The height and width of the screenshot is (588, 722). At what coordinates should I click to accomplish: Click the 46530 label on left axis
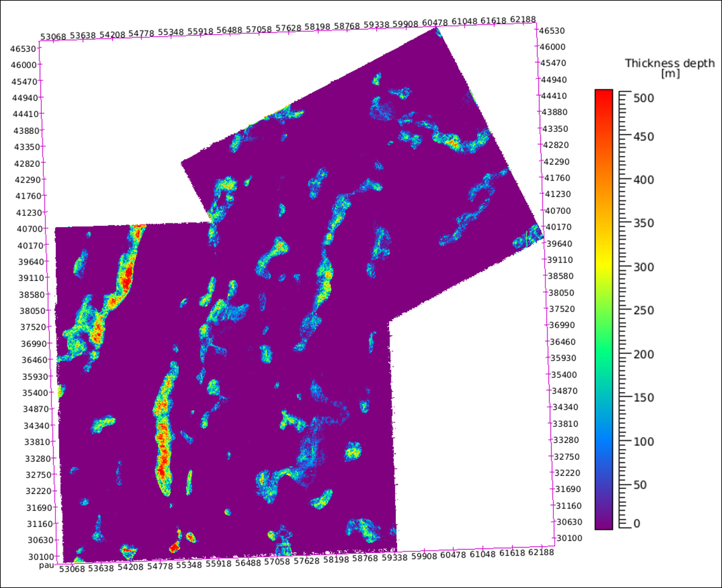point(23,48)
